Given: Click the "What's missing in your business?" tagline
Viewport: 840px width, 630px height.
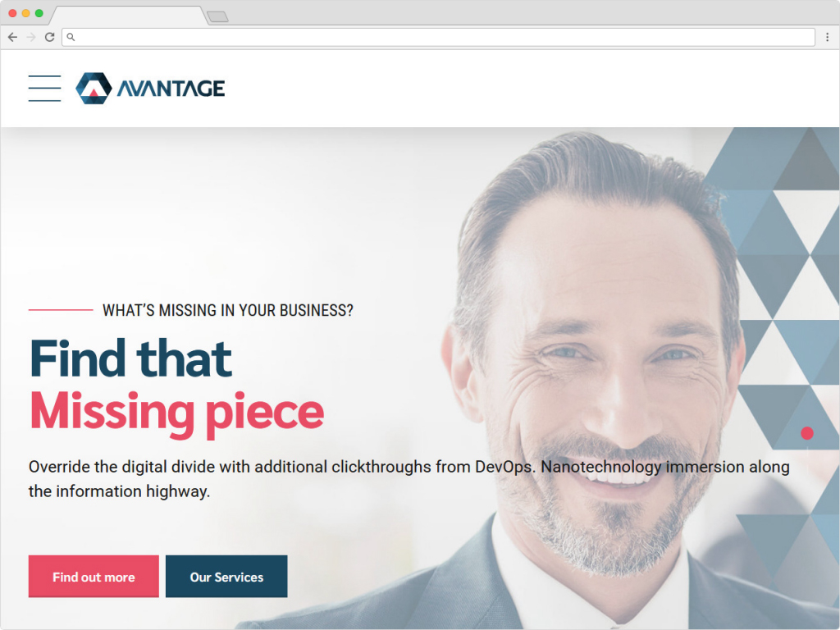Looking at the screenshot, I should pyautogui.click(x=228, y=310).
